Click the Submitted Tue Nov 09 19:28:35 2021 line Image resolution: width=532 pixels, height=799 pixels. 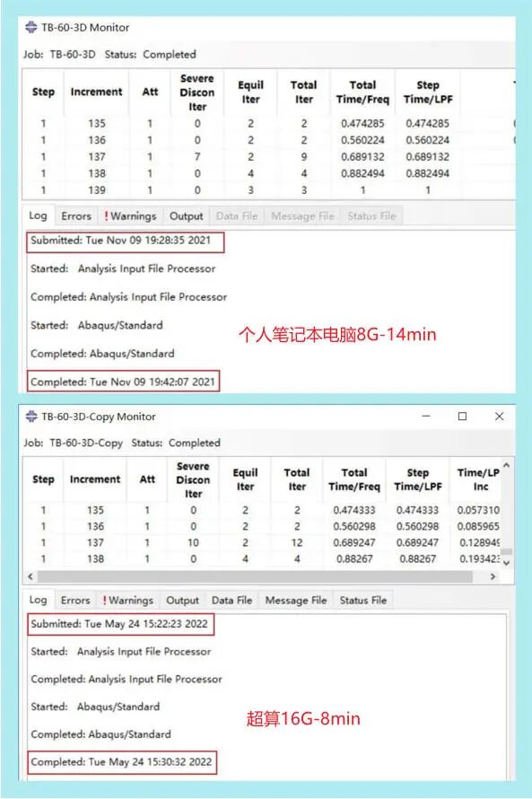(x=120, y=241)
